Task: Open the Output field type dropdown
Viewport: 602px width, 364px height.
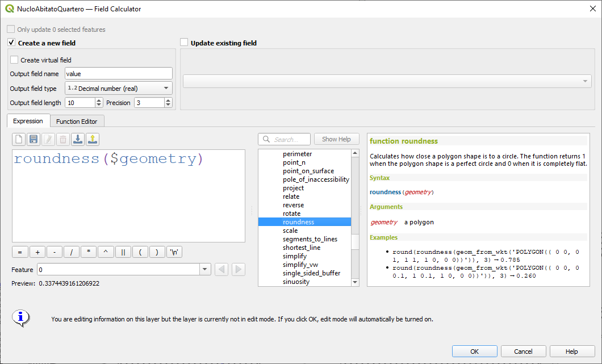Action: point(118,88)
